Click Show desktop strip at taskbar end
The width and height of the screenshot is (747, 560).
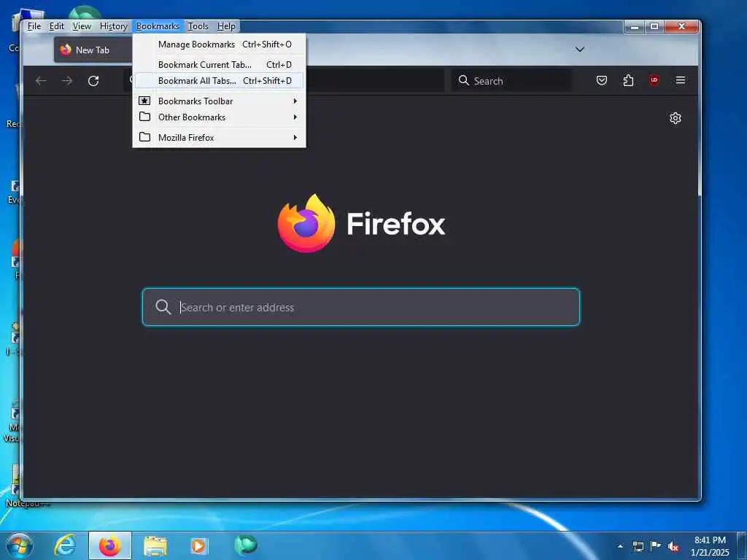coord(742,545)
